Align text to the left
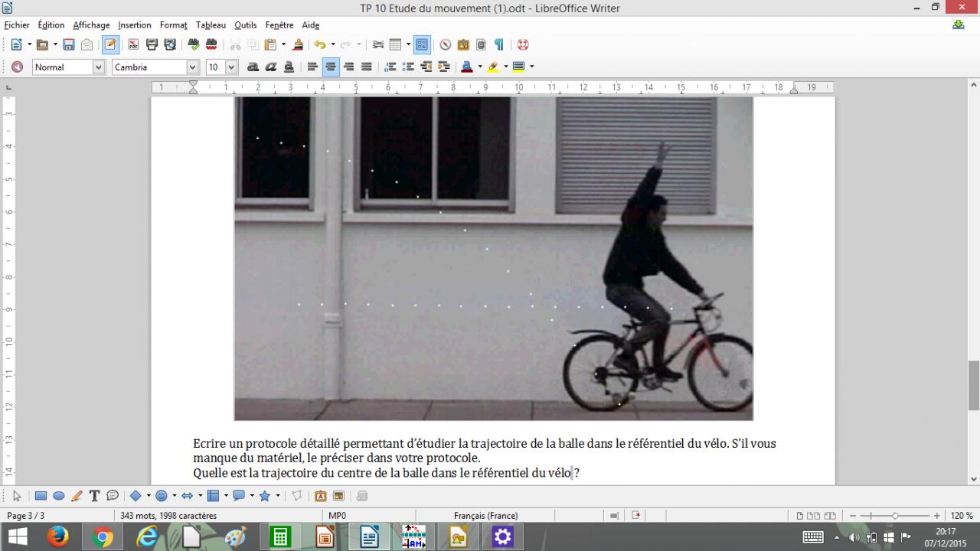Image resolution: width=980 pixels, height=551 pixels. click(x=312, y=67)
